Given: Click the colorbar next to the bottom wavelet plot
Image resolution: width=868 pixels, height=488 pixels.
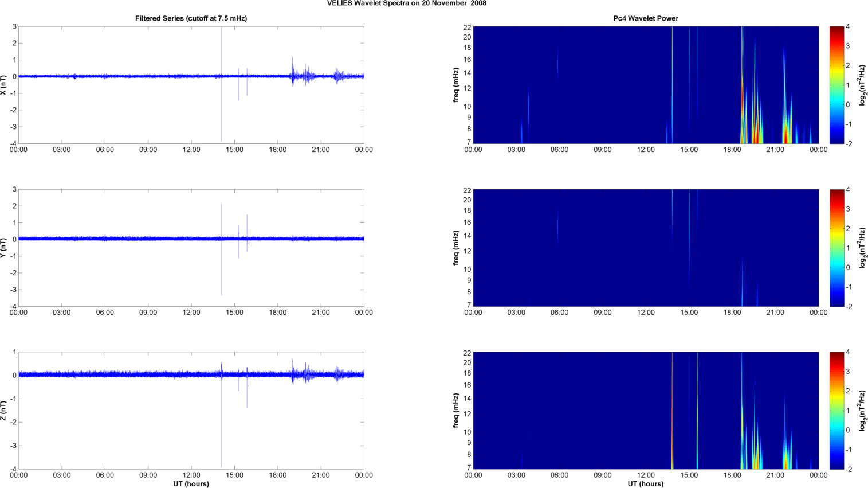Looking at the screenshot, I should pos(836,411).
